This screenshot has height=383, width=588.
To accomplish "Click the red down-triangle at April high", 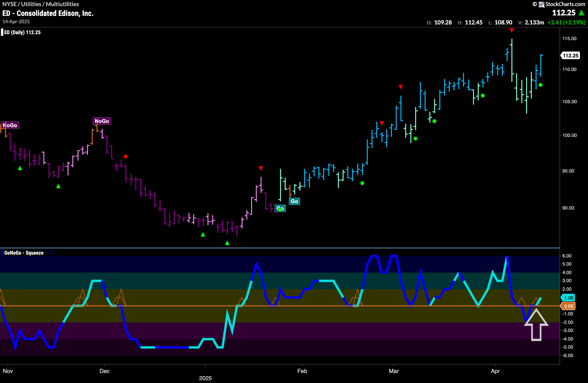I will click(x=512, y=30).
